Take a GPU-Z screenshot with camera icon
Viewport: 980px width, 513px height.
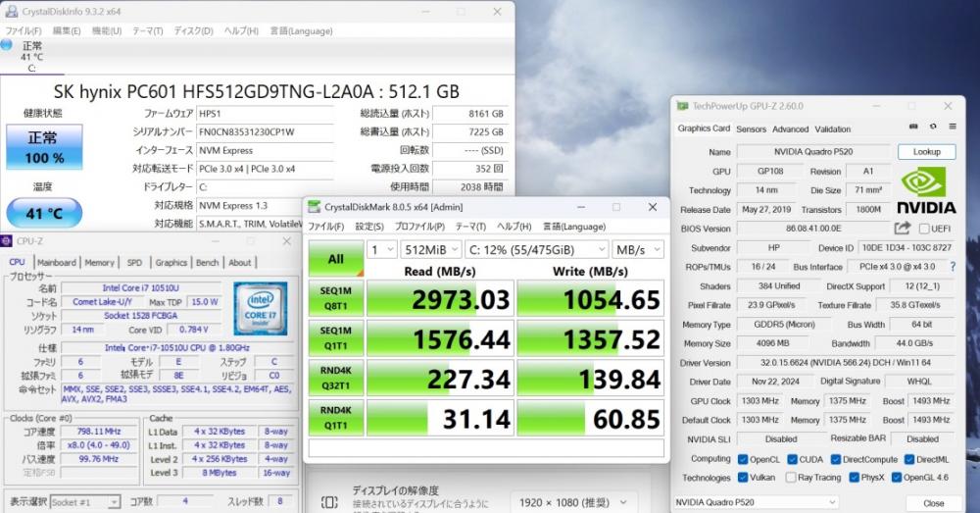(913, 127)
